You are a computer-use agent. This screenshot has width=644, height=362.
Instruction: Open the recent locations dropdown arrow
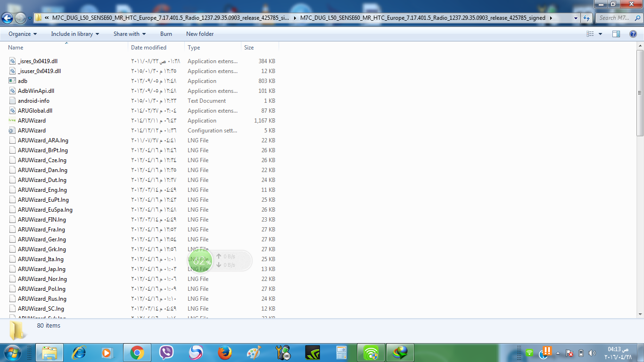tap(30, 18)
